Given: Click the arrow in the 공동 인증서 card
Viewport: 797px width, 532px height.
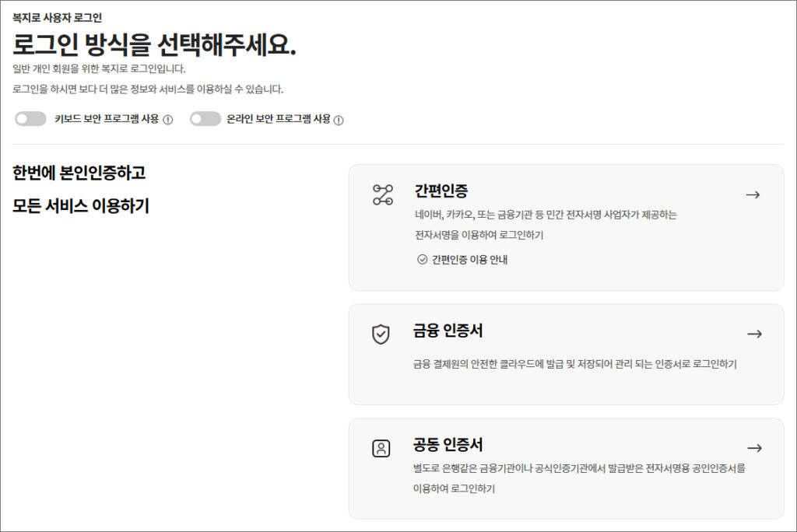Looking at the screenshot, I should coord(753,448).
